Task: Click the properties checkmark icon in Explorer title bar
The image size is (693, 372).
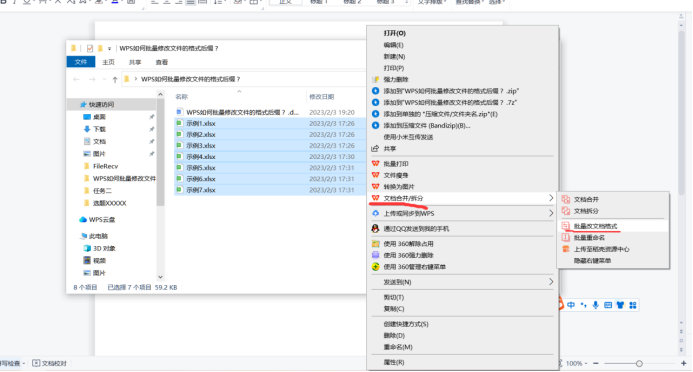Action: pos(90,49)
